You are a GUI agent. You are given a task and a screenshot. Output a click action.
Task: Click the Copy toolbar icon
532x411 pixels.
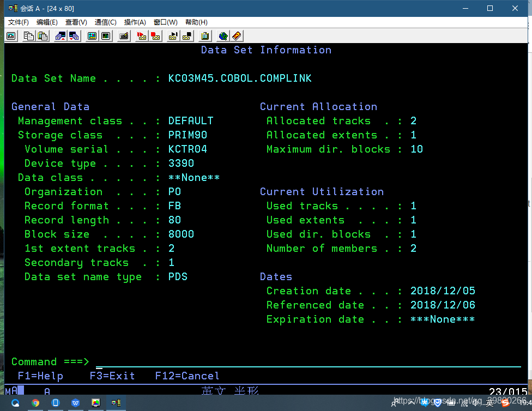point(29,36)
